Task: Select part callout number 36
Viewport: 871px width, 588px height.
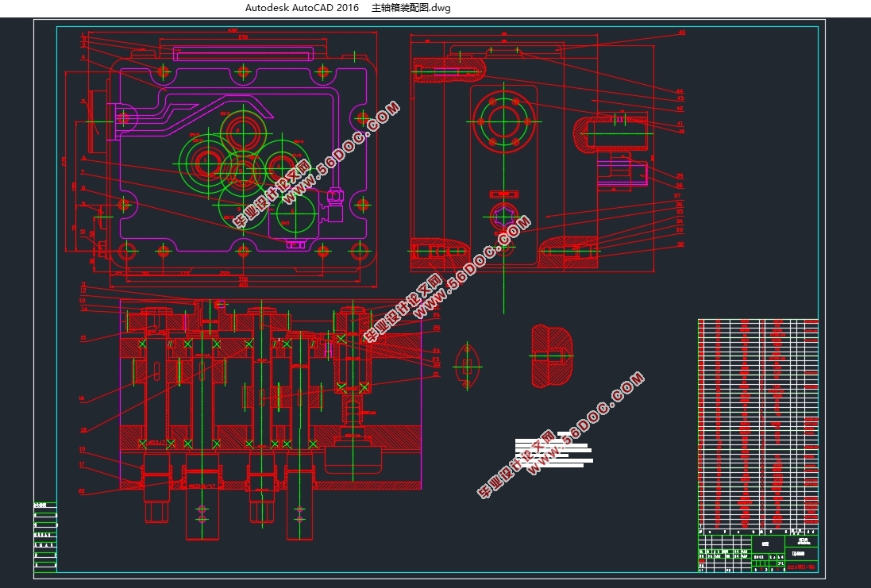Action: pos(679,205)
